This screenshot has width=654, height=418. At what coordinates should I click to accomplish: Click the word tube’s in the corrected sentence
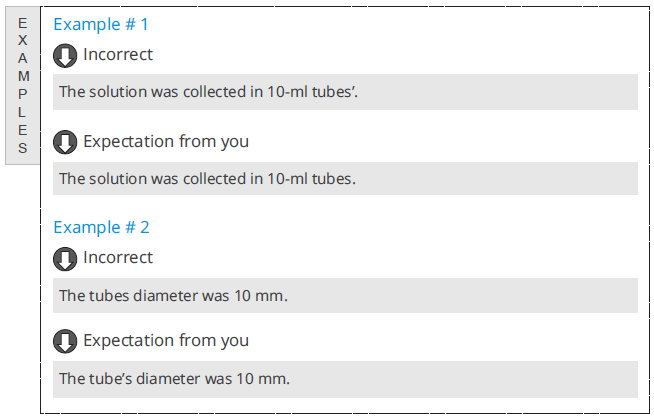[x=111, y=379]
